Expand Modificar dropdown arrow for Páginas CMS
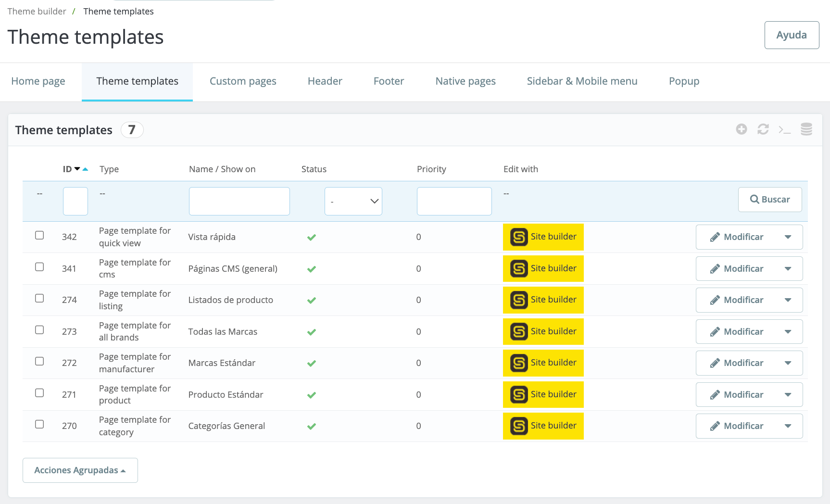This screenshot has width=830, height=504. pyautogui.click(x=788, y=269)
